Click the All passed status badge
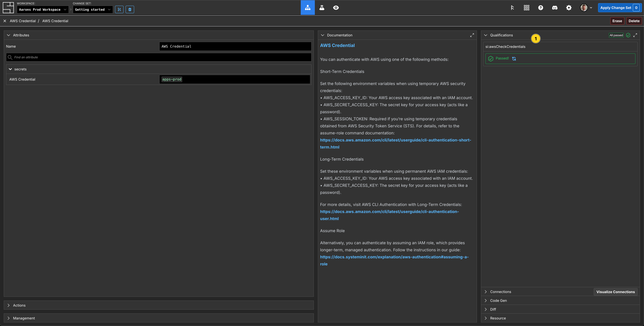Image resolution: width=644 pixels, height=326 pixels. (x=616, y=35)
